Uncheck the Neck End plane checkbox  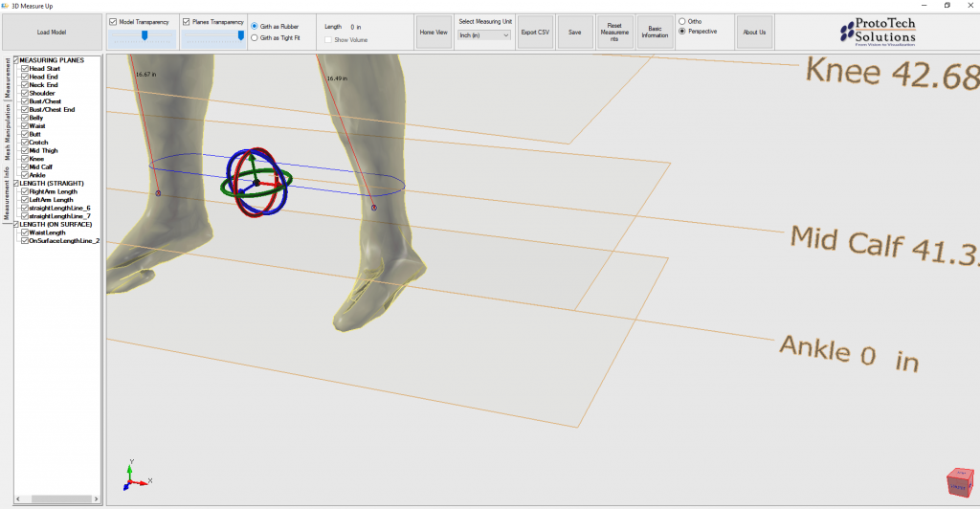click(25, 85)
